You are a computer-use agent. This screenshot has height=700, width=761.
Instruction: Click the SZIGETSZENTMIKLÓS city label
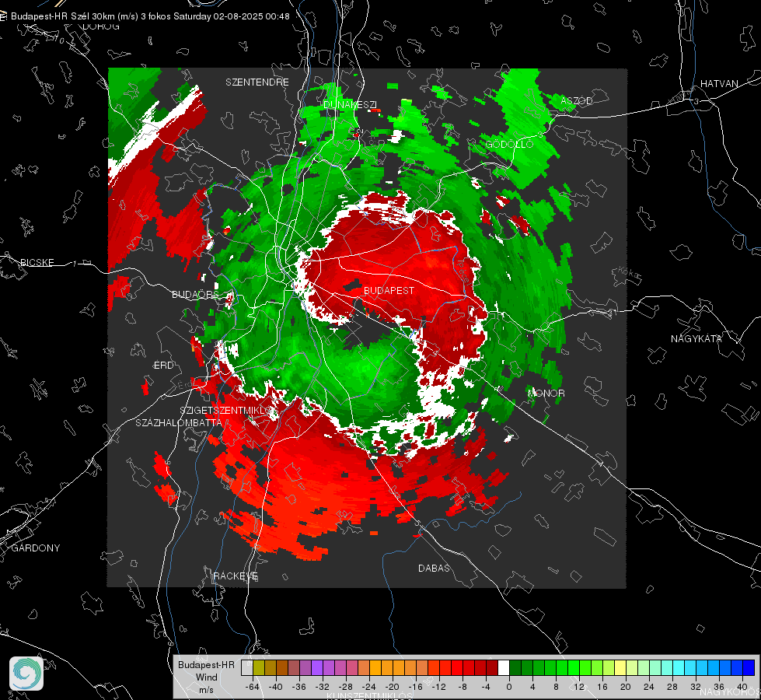pos(226,411)
